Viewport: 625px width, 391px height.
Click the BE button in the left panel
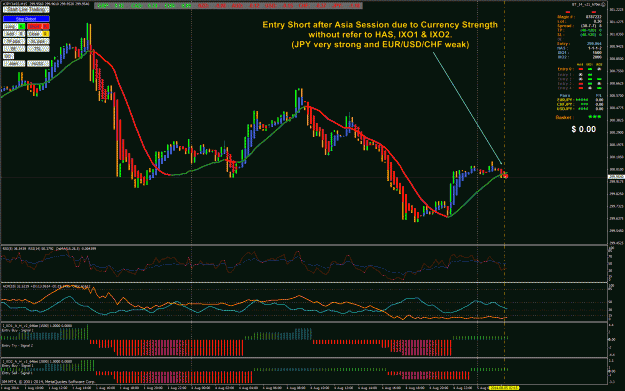pos(14,49)
